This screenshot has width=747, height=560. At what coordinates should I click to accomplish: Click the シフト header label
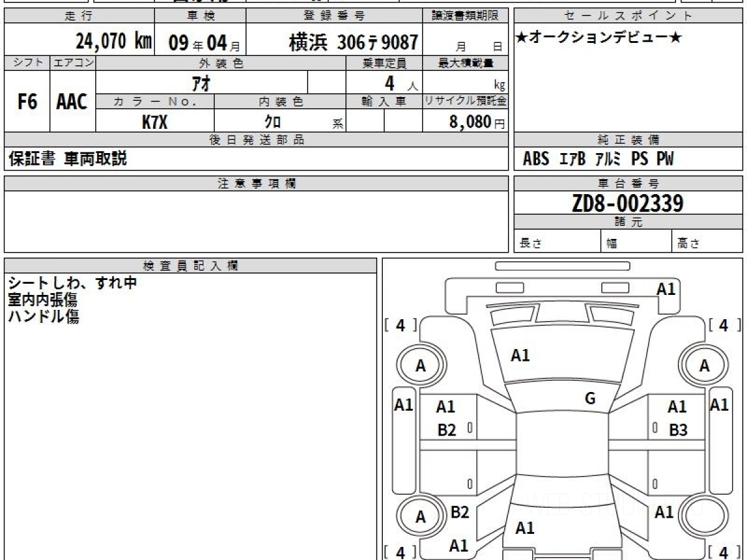click(27, 63)
